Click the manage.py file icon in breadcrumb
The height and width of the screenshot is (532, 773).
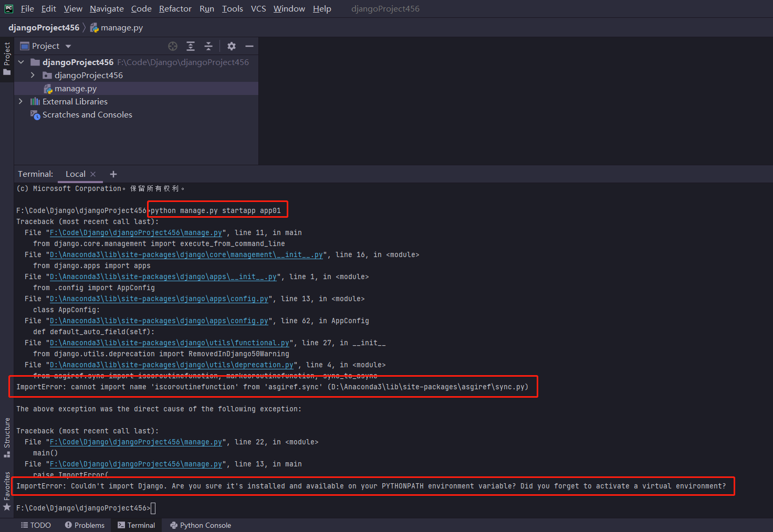click(95, 28)
